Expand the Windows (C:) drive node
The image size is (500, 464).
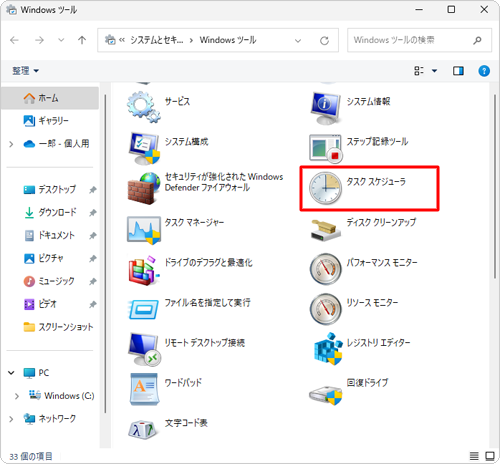17,396
